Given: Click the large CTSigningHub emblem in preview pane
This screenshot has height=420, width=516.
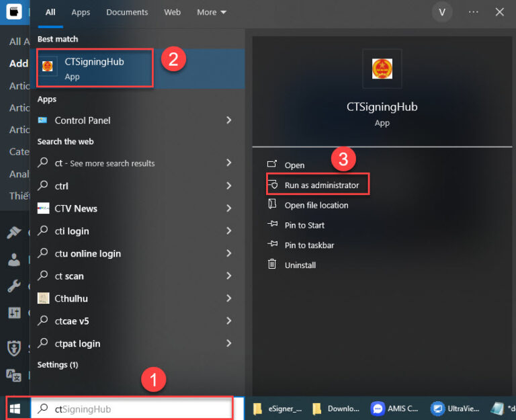Looking at the screenshot, I should (382, 69).
